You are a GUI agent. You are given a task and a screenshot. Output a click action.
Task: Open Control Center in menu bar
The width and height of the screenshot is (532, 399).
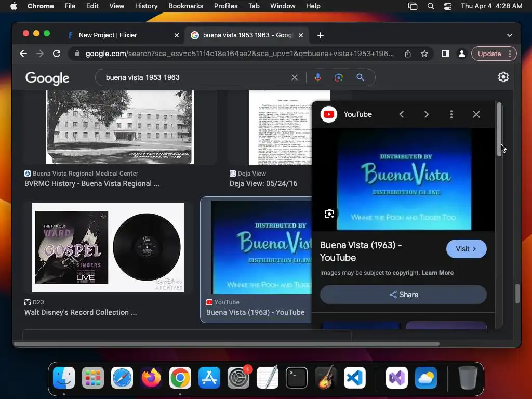point(447,6)
